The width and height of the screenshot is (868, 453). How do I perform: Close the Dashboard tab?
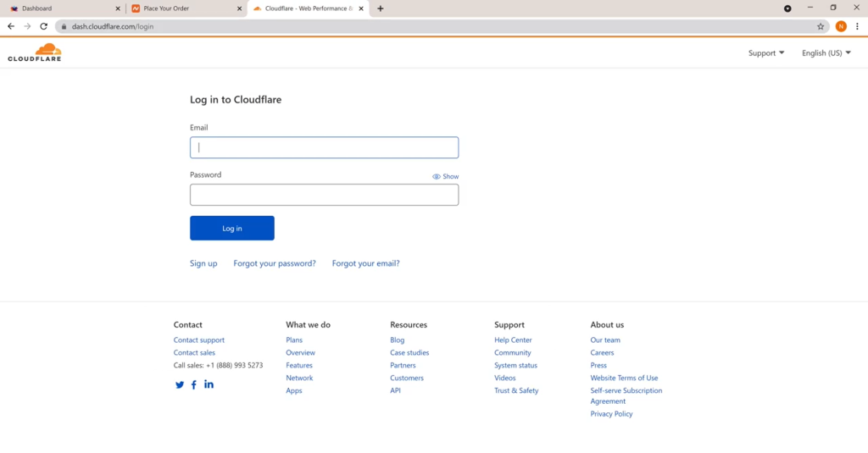[117, 8]
